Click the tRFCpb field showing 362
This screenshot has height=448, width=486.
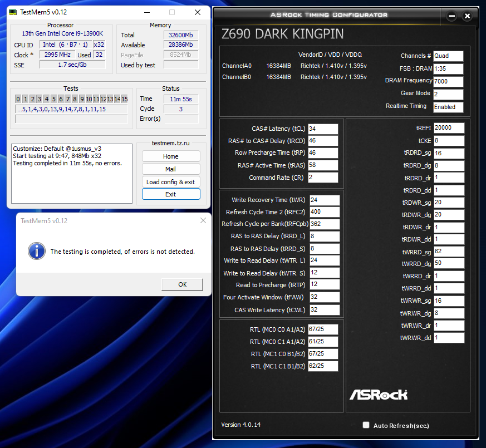pos(325,224)
